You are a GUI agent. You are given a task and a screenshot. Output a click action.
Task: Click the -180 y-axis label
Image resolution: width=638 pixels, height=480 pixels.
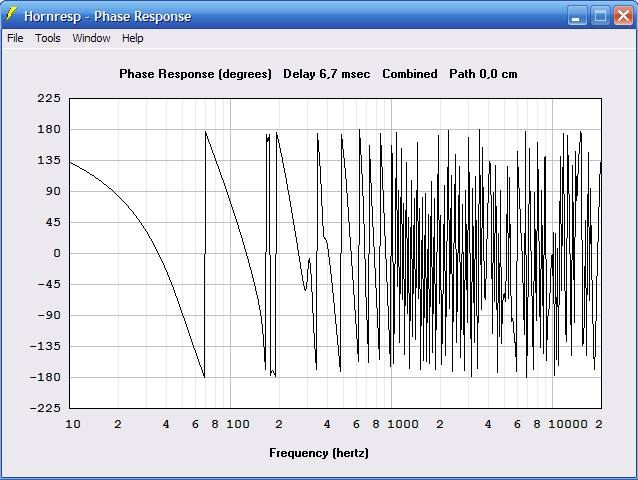pyautogui.click(x=45, y=377)
